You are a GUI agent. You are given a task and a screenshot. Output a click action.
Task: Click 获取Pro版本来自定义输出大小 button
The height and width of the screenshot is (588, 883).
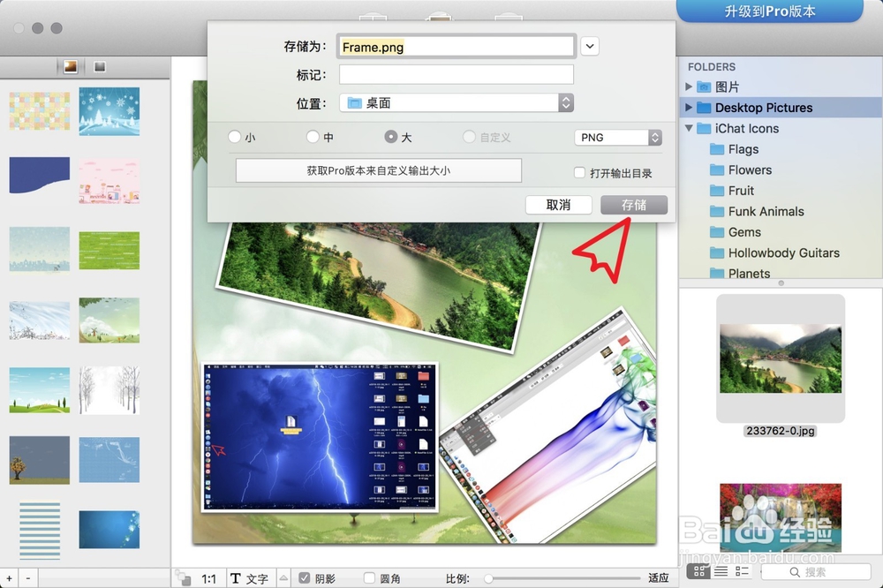coord(379,170)
